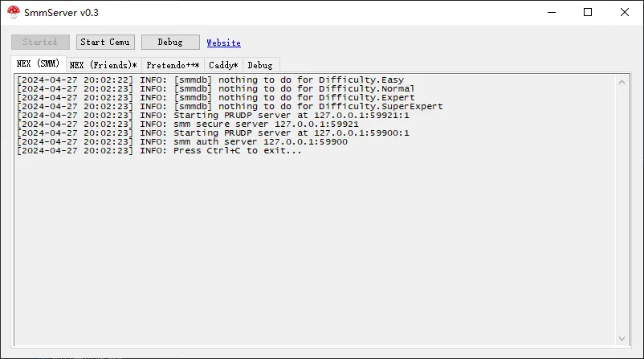Click the 'Starting PRUDP server at 127.0.0.1:59921:1' line
This screenshot has width=644, height=359.
tap(213, 115)
